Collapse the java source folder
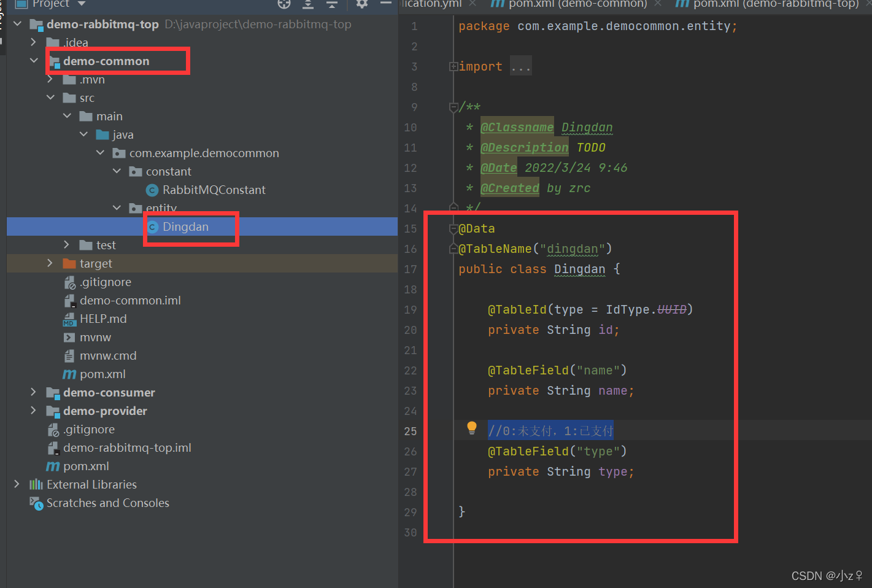The height and width of the screenshot is (588, 872). 83,134
